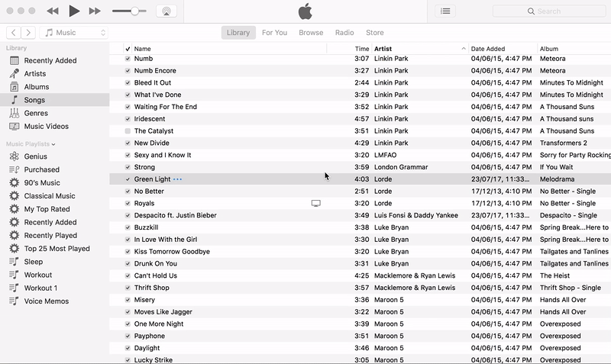Uncheck the Thrift Shop checkbox
Viewport: 611px width, 364px height.
(x=128, y=288)
